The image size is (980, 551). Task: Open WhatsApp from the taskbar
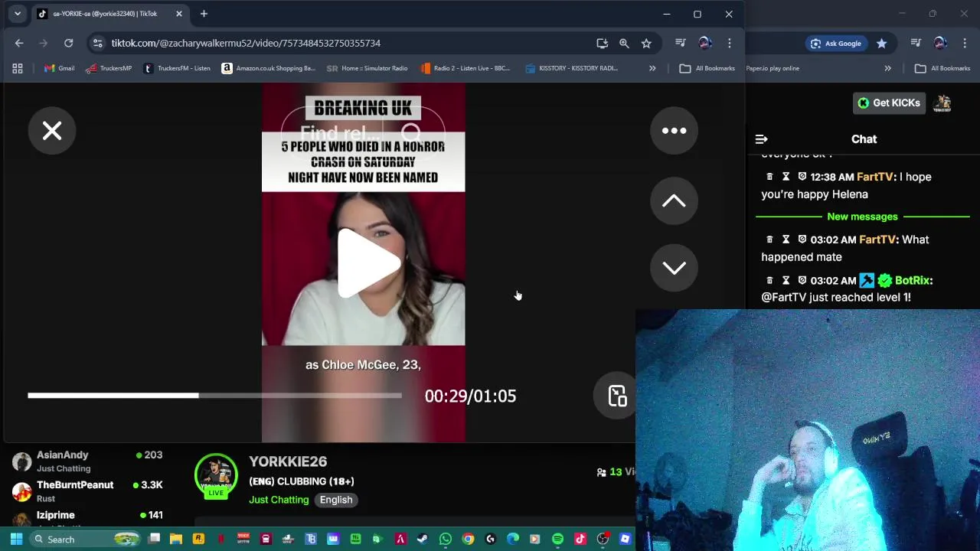coord(445,539)
